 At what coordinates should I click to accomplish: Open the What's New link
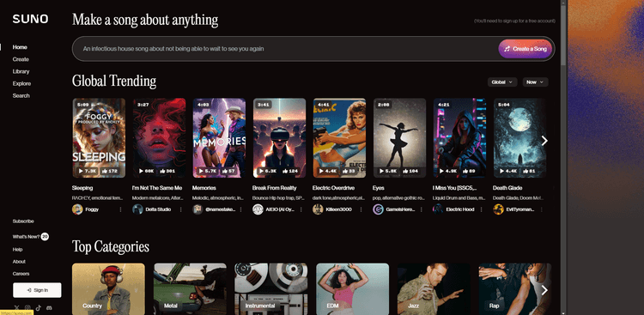[x=26, y=237]
